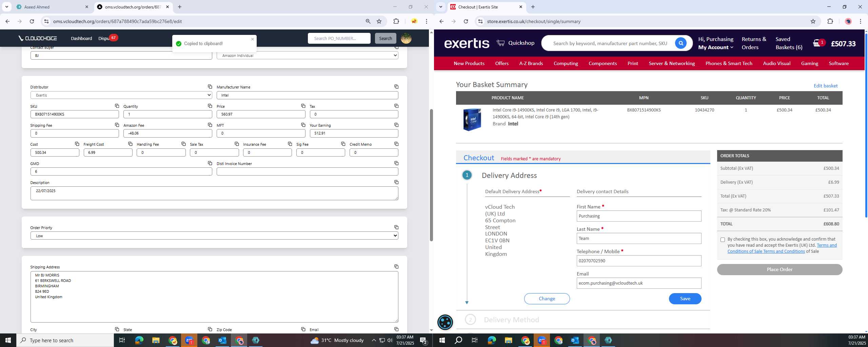Open the Windows Start menu on left taskbar
The image size is (868, 347).
[8, 340]
